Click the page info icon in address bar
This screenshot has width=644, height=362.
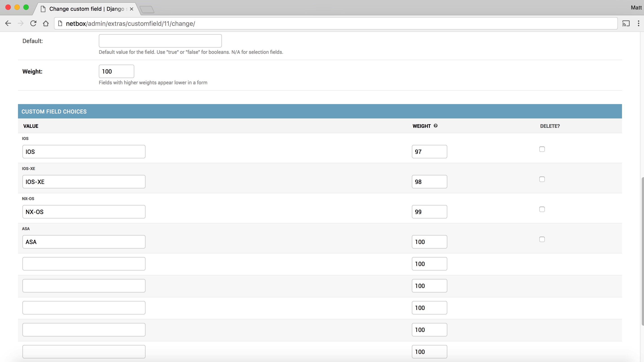coord(60,24)
